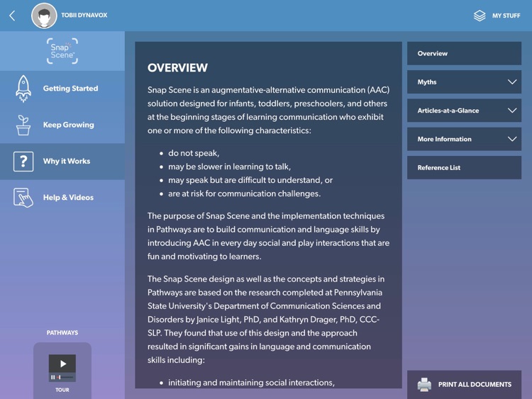This screenshot has height=399, width=532.
Task: Click the TOUR label
Action: 62,390
